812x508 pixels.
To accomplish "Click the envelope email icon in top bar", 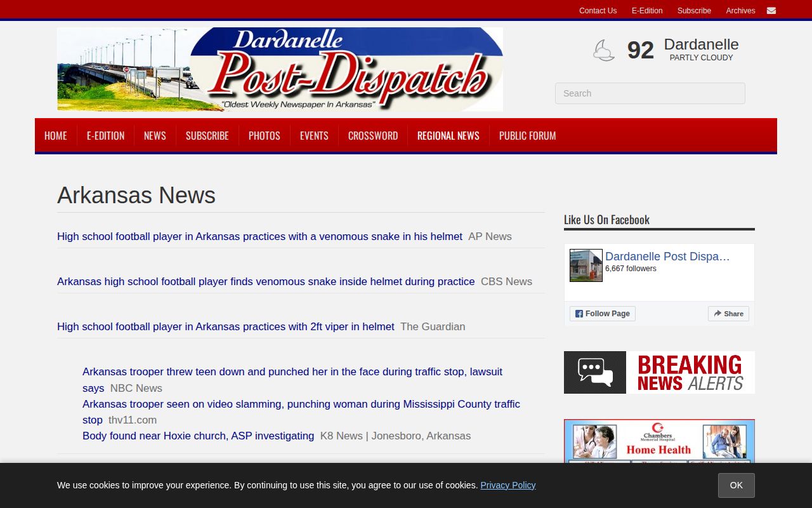I will (x=771, y=10).
